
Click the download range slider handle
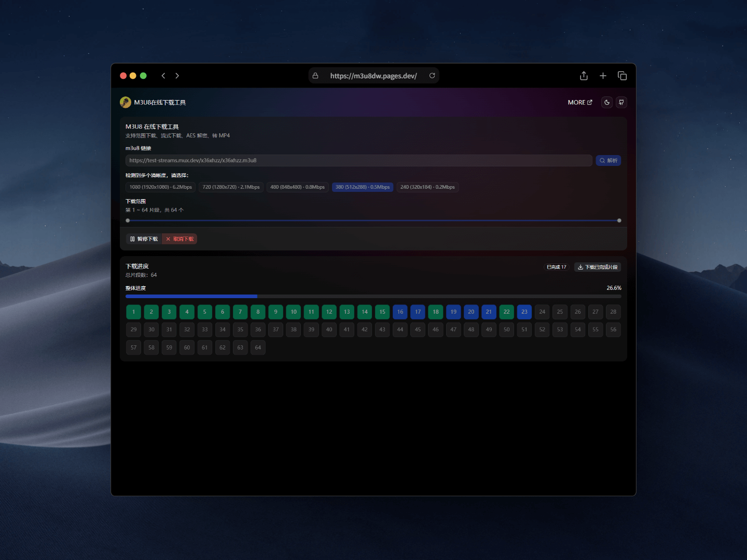click(x=619, y=220)
